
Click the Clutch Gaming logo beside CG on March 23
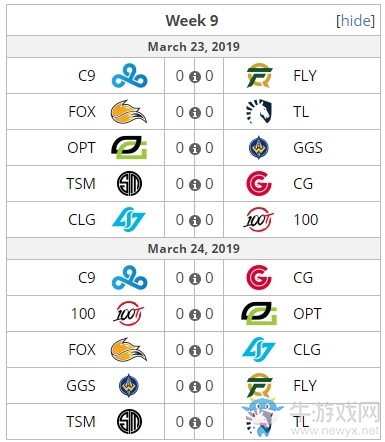pos(259,184)
